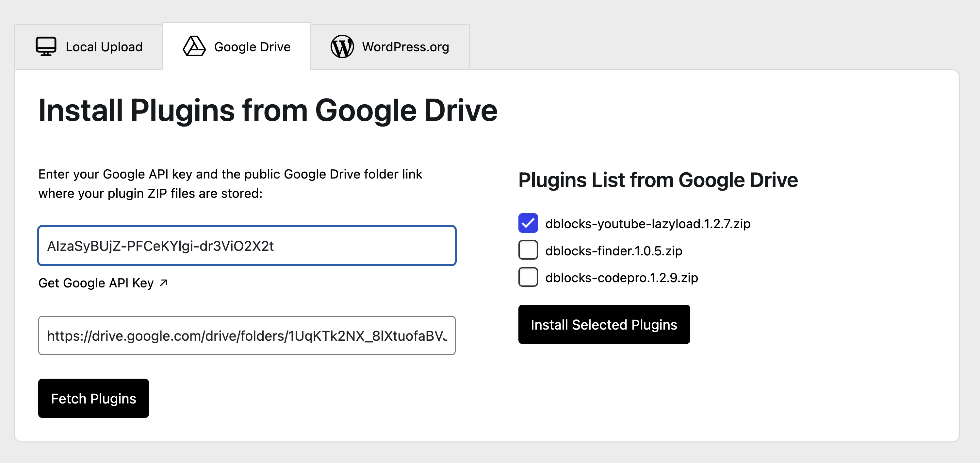
Task: Click the WordPress logo icon
Action: click(x=342, y=46)
